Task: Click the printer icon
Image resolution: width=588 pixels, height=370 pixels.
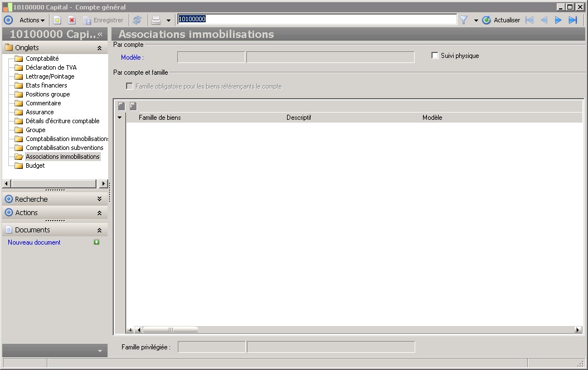Action: click(156, 20)
